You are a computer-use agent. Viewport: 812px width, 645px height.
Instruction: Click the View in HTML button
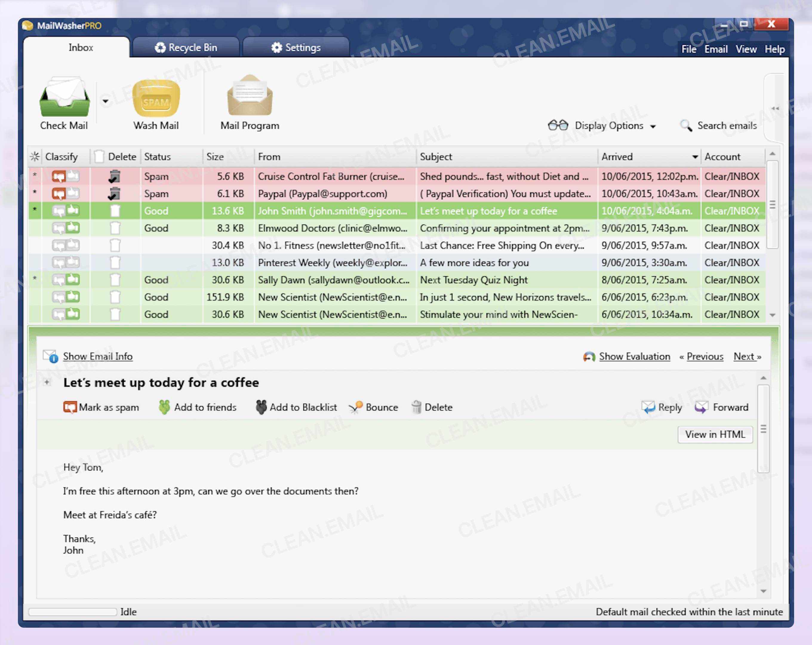tap(715, 434)
